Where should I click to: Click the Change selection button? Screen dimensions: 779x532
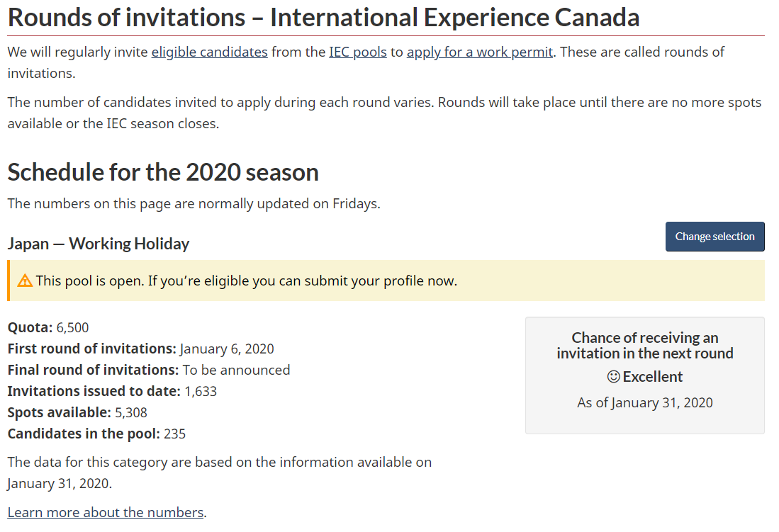[714, 237]
